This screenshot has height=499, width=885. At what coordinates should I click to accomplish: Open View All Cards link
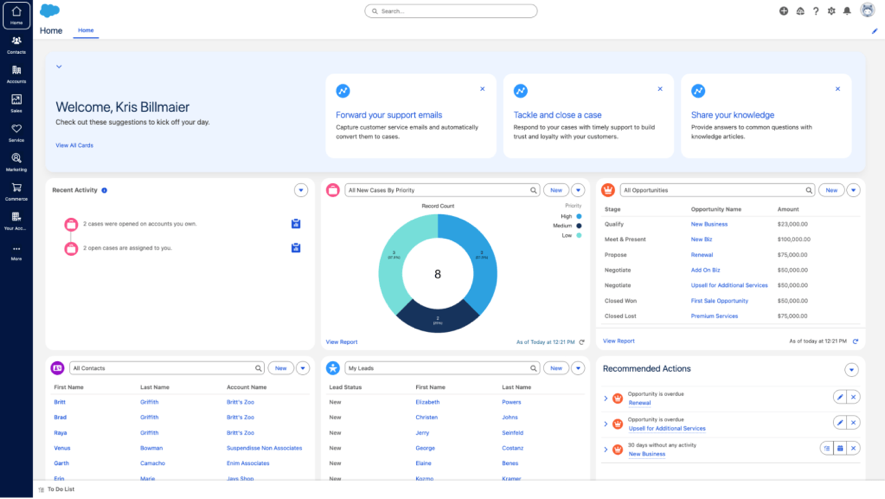[74, 145]
